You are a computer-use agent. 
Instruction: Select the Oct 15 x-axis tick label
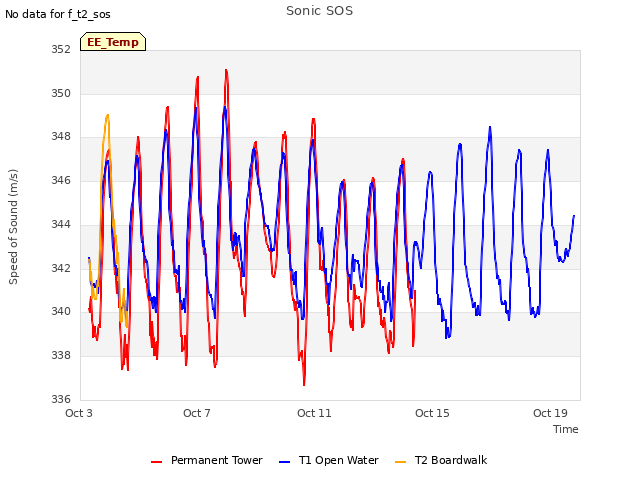(432, 413)
